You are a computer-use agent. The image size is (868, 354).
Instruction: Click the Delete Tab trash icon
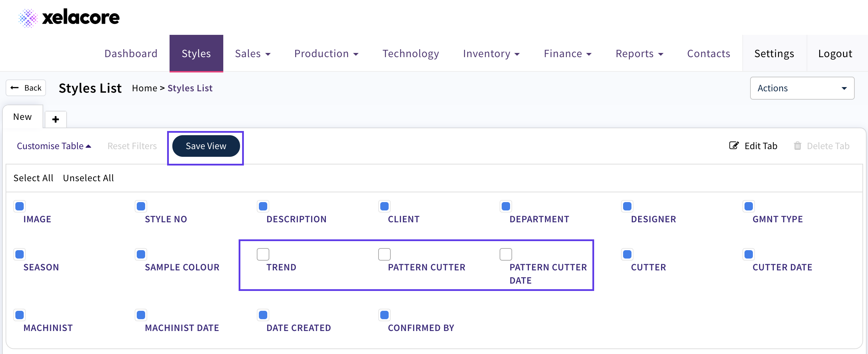(798, 146)
